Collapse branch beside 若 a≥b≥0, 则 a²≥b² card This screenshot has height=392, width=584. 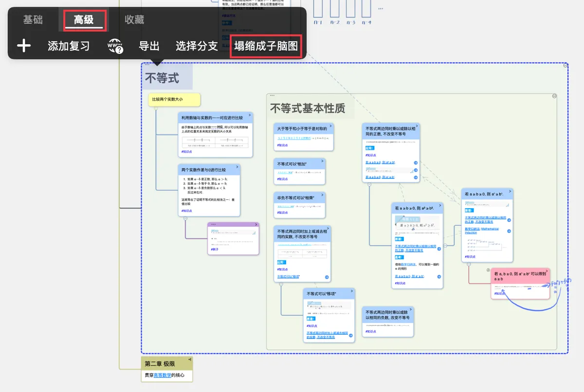point(445,246)
